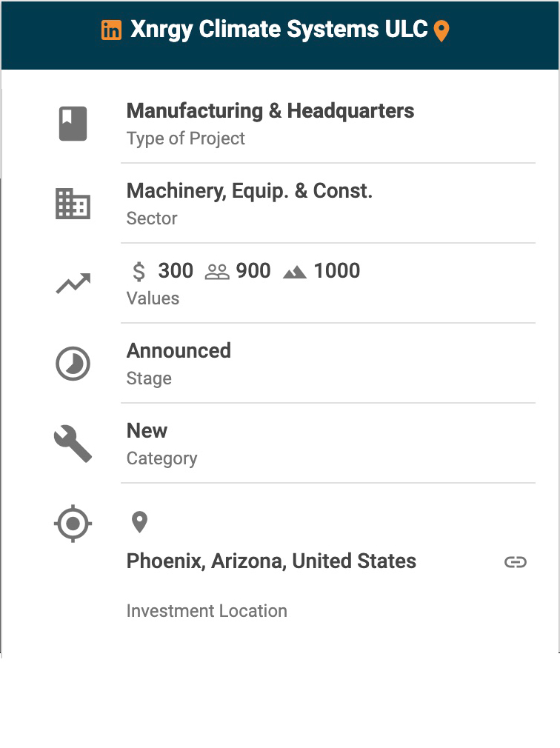The width and height of the screenshot is (560, 748).
Task: Click the Xnrgy Climate Systems ULC title
Action: [279, 30]
